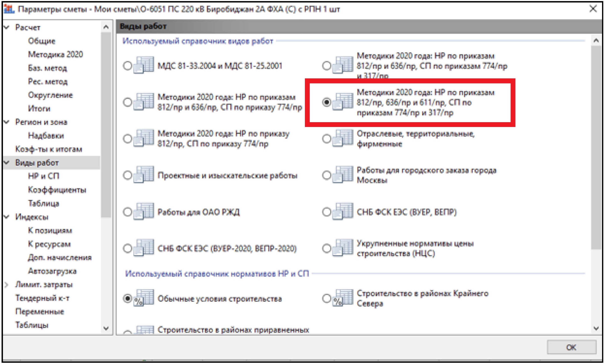The image size is (605, 364).
Task: Open the Тендерный к-т item
Action: (x=42, y=298)
